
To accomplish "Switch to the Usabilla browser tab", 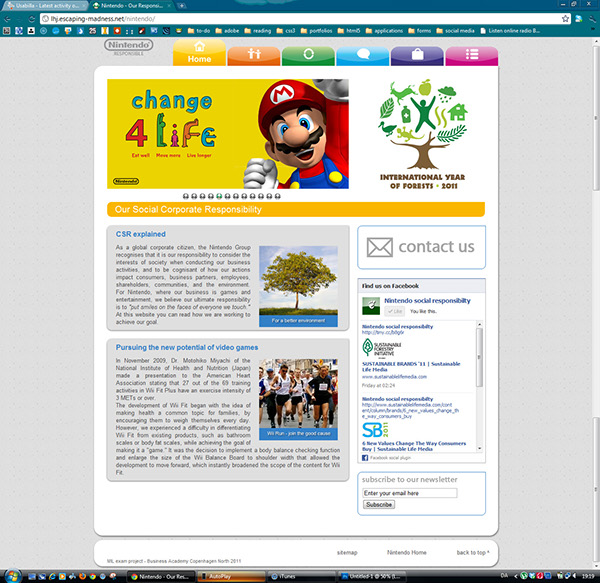I will click(x=44, y=5).
